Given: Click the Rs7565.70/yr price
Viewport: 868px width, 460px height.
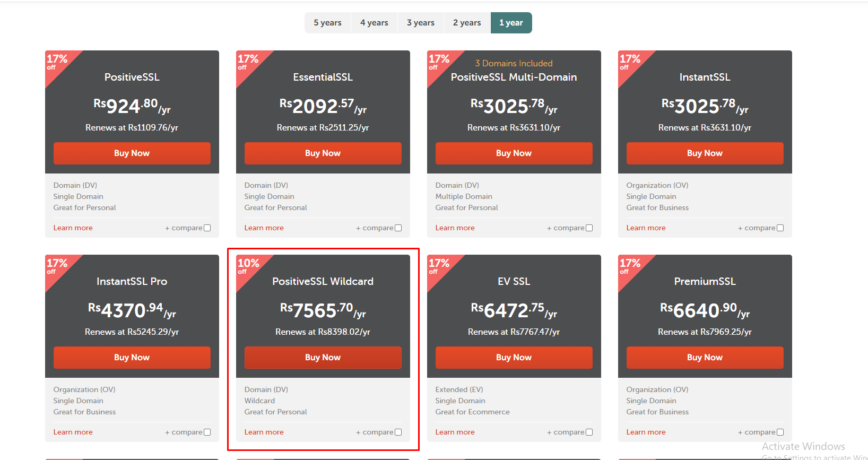Looking at the screenshot, I should pos(323,310).
